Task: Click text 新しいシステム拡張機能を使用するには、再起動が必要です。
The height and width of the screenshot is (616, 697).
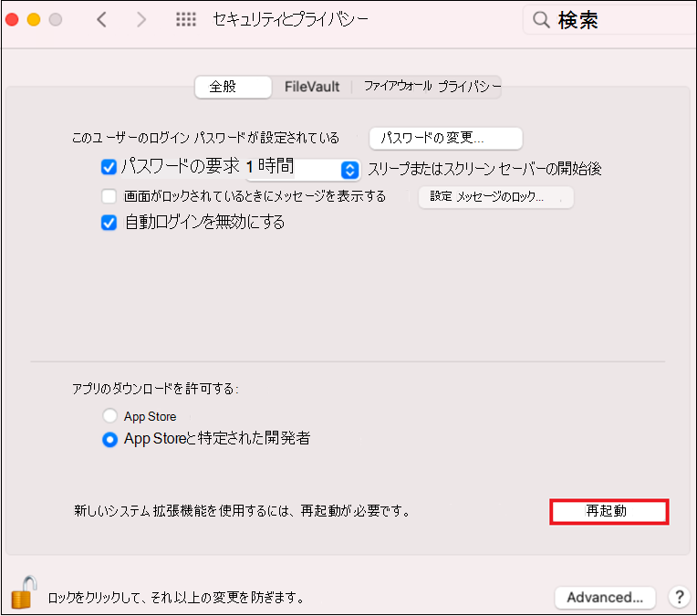Action: 243,510
